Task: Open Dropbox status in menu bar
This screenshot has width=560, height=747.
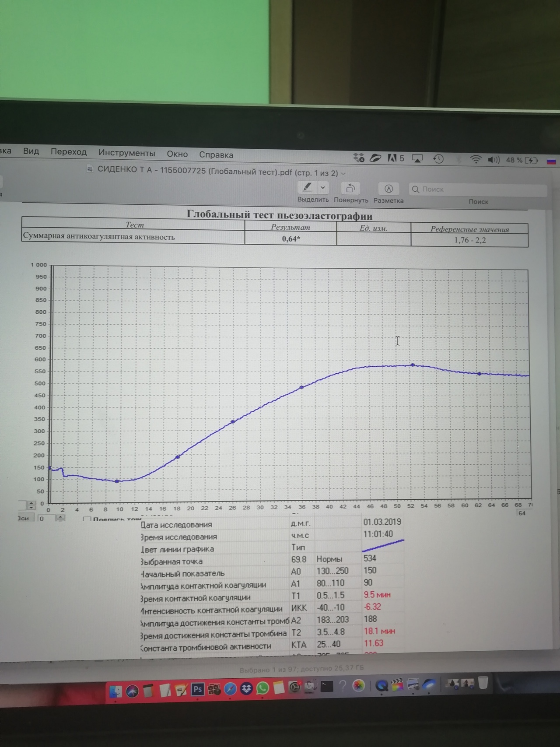Action: point(359,158)
